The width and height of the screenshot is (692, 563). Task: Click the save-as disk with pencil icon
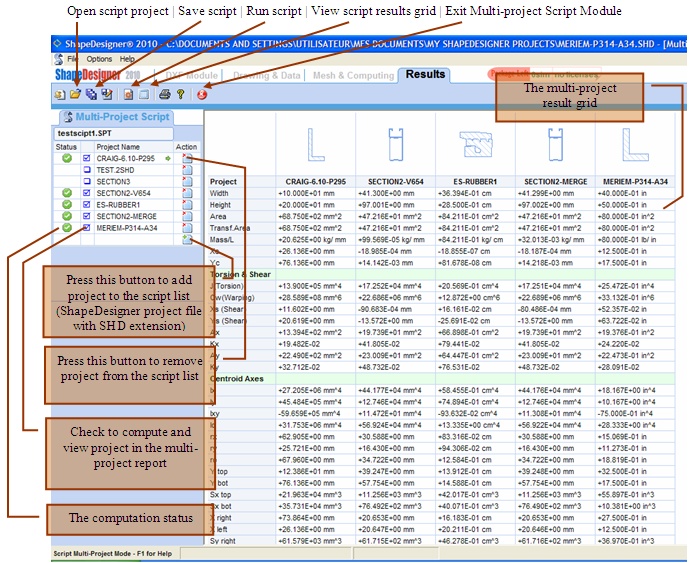click(x=107, y=94)
